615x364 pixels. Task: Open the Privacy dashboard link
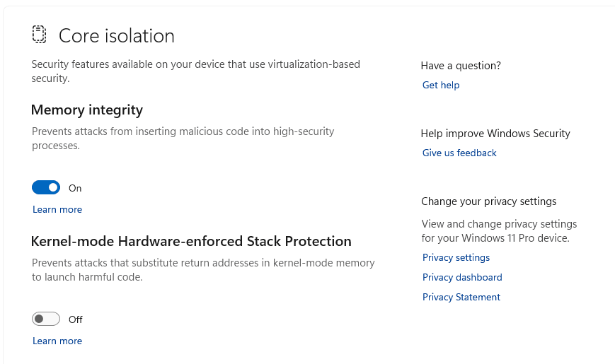pyautogui.click(x=462, y=278)
